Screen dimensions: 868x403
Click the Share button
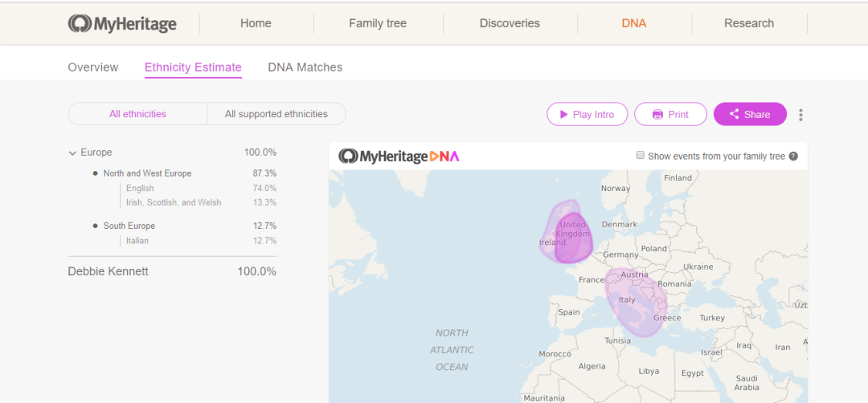750,115
